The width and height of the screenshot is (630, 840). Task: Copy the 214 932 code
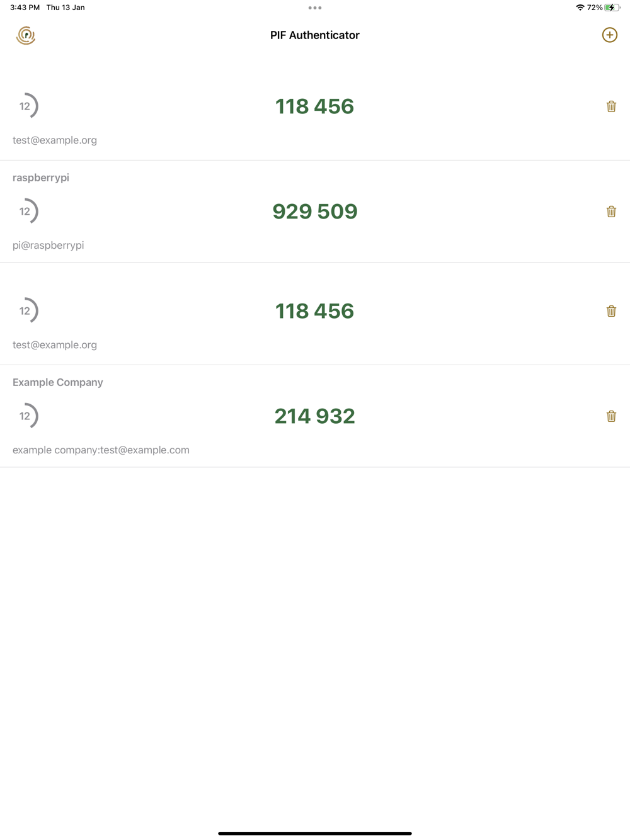coord(315,416)
